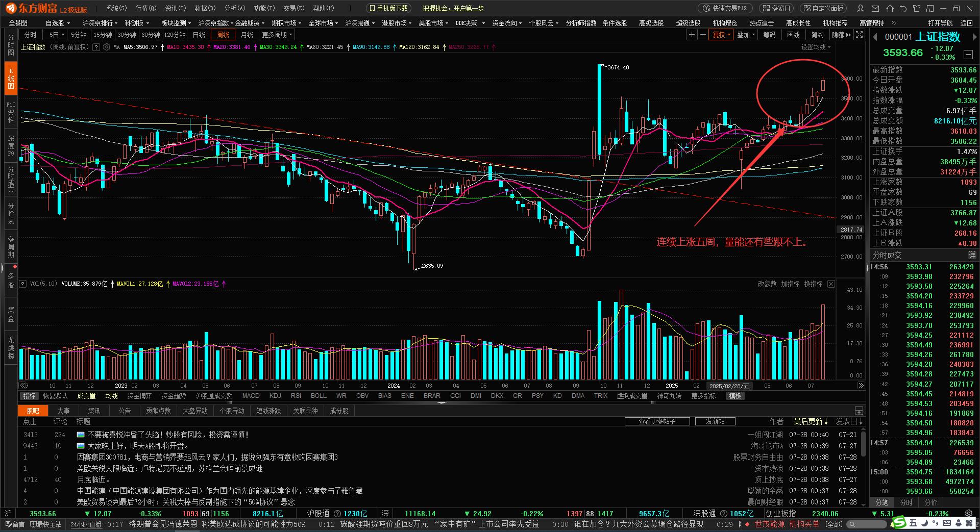
Task: Open the multi-window 多窗口 button
Action: (776, 8)
